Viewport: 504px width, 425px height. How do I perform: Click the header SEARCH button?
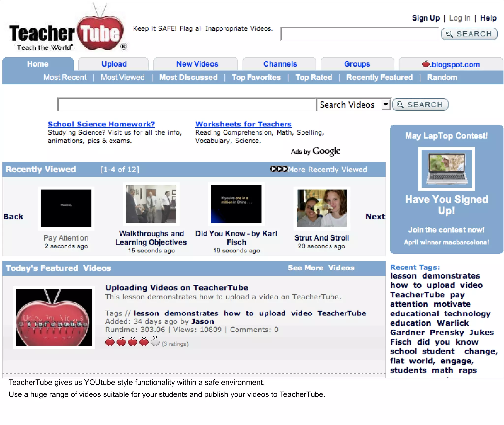pyautogui.click(x=469, y=34)
